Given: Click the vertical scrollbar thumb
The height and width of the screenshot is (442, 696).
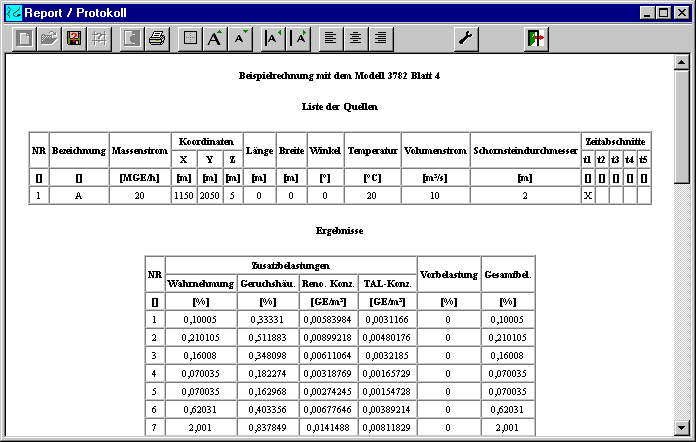Looking at the screenshot, I should 681,126.
